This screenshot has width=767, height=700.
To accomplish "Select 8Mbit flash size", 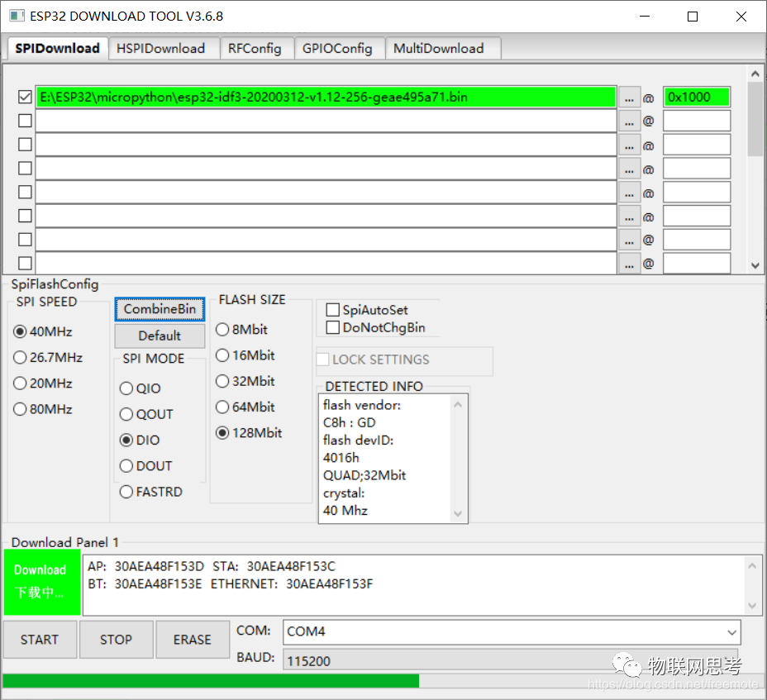I will click(241, 330).
